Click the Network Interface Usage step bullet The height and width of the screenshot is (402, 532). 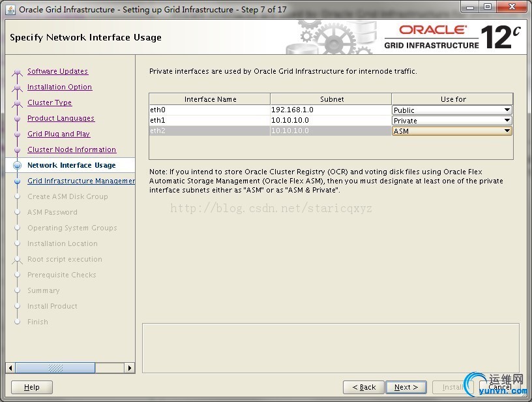coord(18,165)
